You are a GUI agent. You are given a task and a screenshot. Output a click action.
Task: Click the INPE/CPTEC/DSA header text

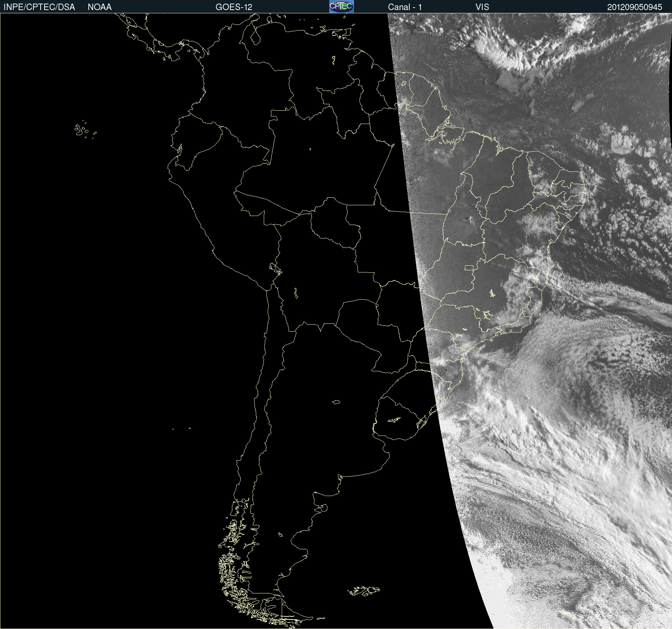(39, 7)
